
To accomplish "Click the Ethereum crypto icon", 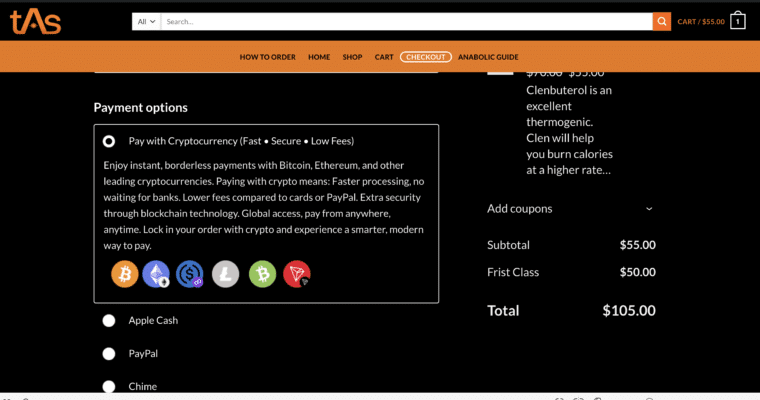I will [x=157, y=274].
